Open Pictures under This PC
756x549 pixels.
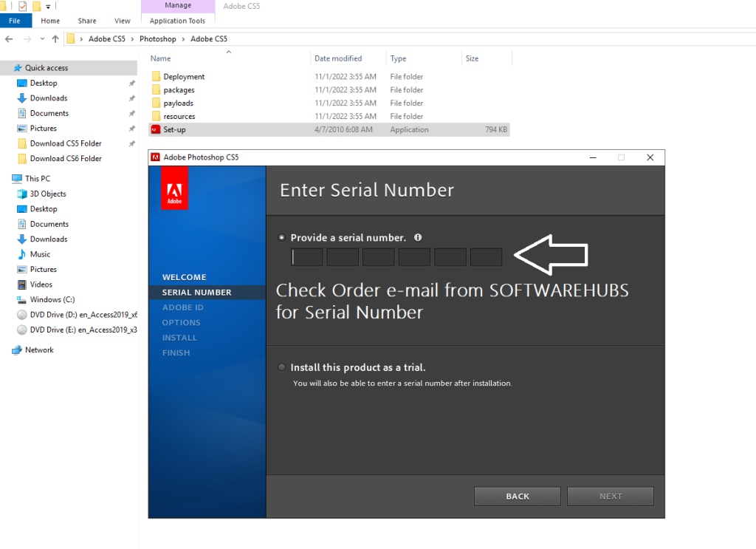tap(44, 269)
